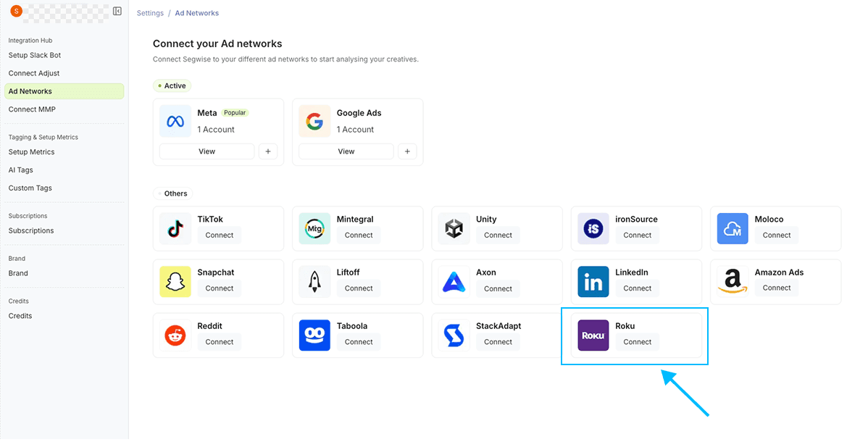View connected Google Ads accounts
This screenshot has width=868, height=442.
point(346,151)
